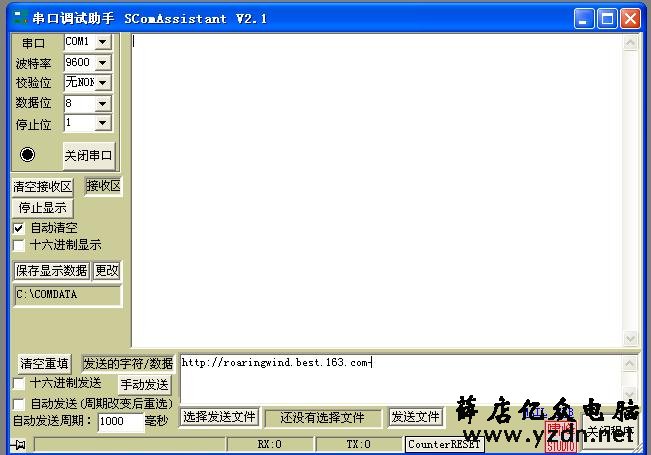This screenshot has width=651, height=455.
Task: Enable 十六进制显示 checkbox
Action: coord(19,245)
